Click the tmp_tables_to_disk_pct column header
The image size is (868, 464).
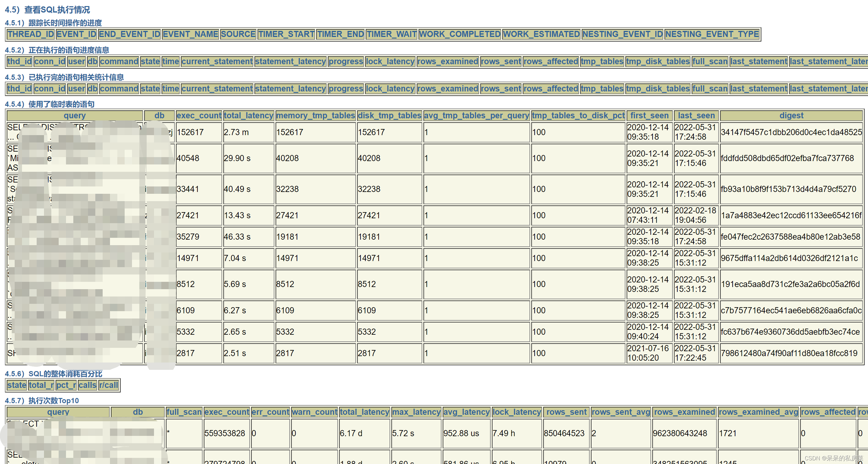point(579,116)
